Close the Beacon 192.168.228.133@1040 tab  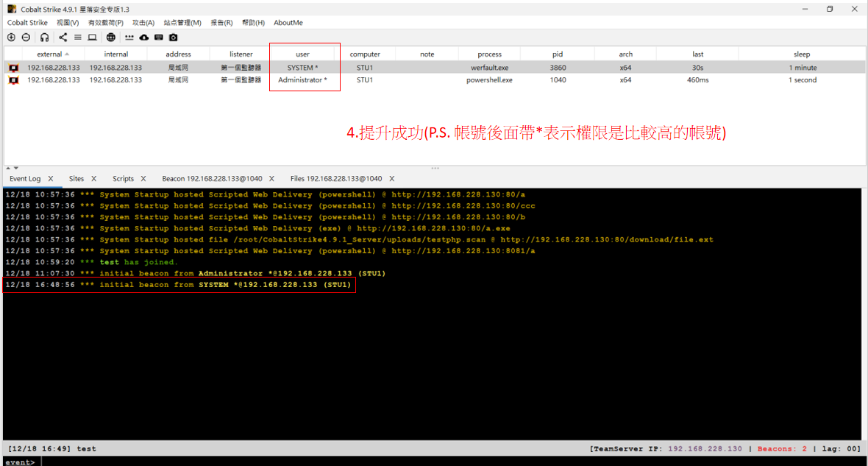click(x=272, y=178)
